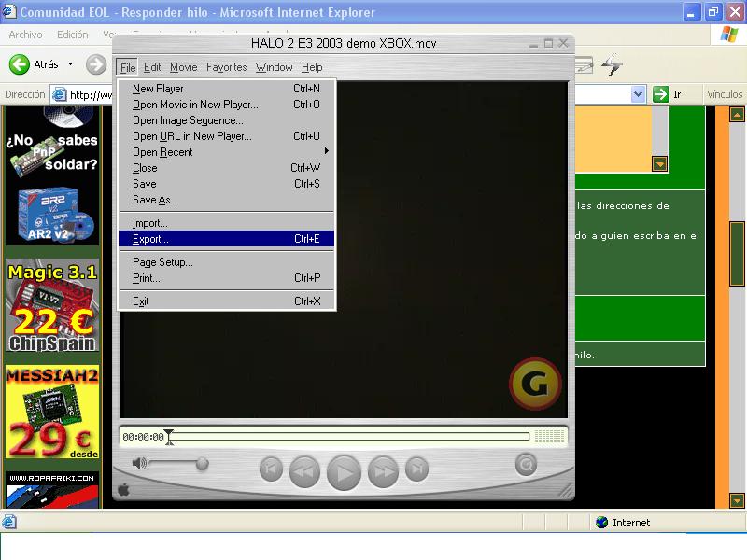Choose Save As from File menu
The image size is (747, 560).
[x=226, y=200]
